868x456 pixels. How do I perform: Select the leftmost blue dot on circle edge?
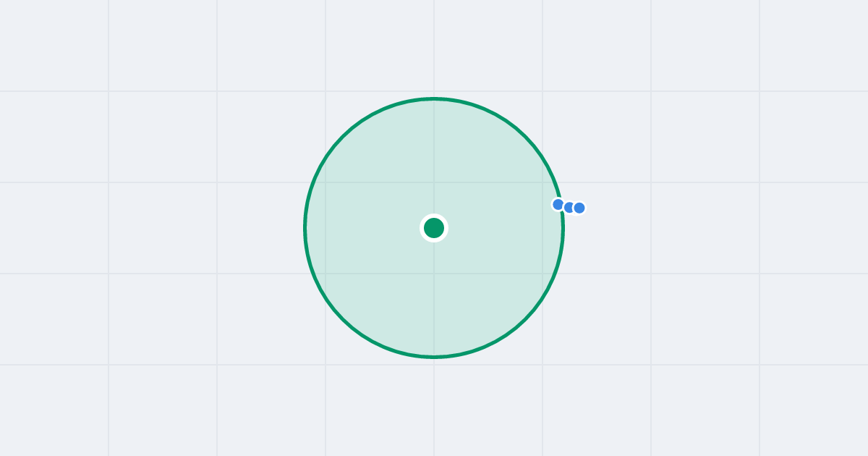coord(558,205)
